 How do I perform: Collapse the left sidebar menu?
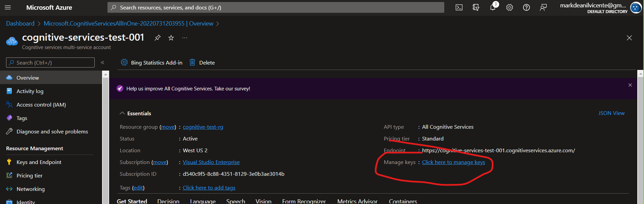coord(102,63)
